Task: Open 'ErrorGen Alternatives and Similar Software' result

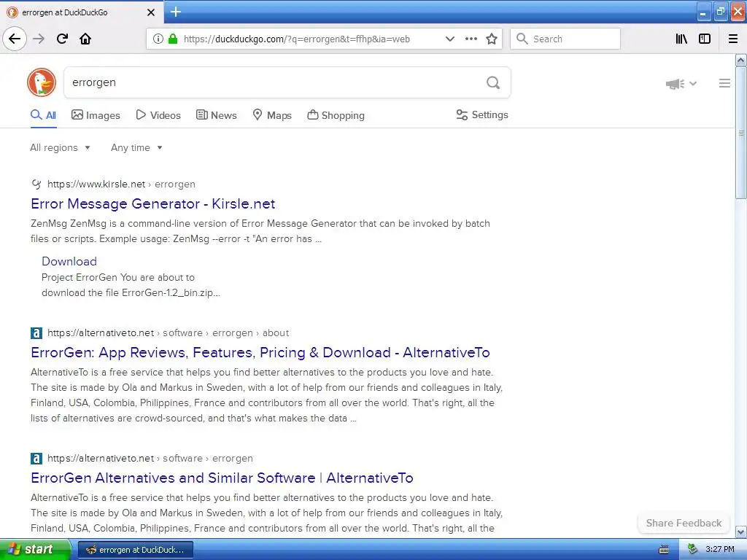Action: click(x=222, y=478)
